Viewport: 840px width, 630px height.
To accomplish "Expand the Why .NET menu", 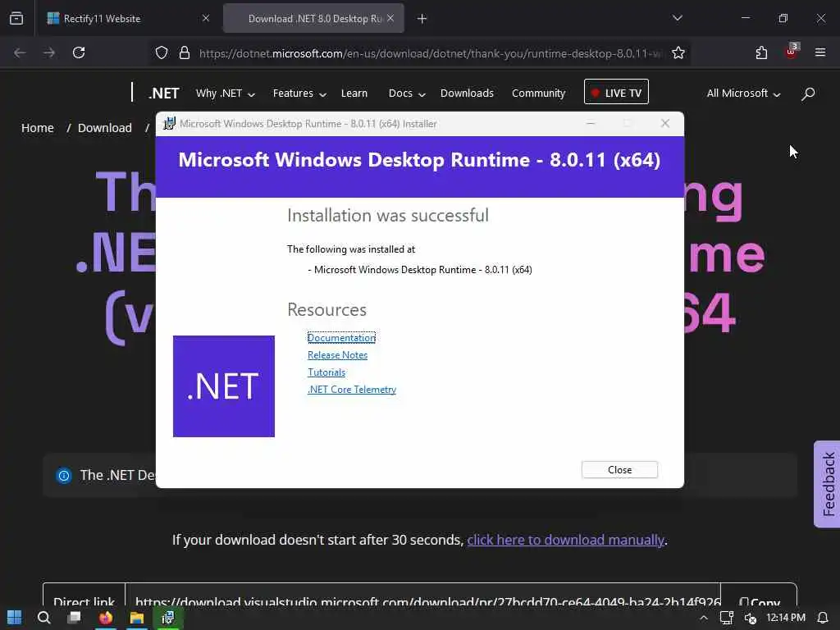I will [225, 94].
